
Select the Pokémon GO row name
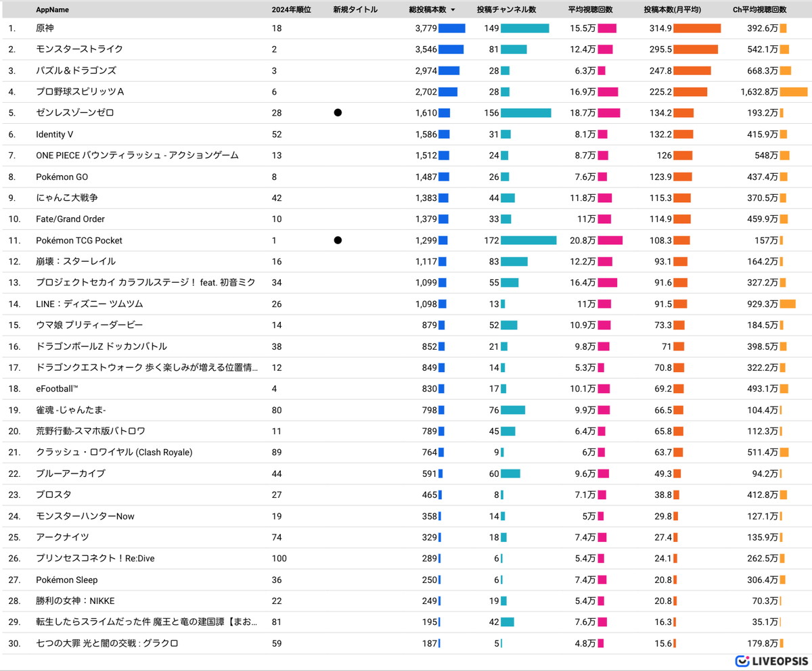tap(62, 177)
